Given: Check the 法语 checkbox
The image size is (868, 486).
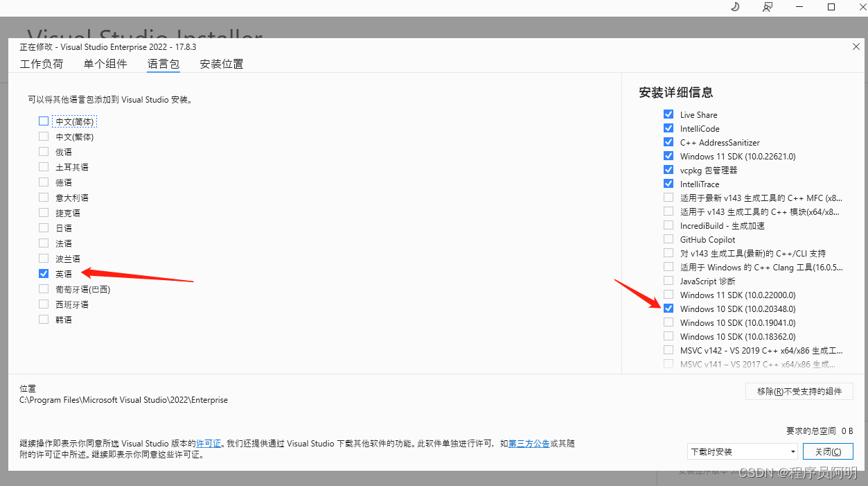Looking at the screenshot, I should pyautogui.click(x=44, y=243).
